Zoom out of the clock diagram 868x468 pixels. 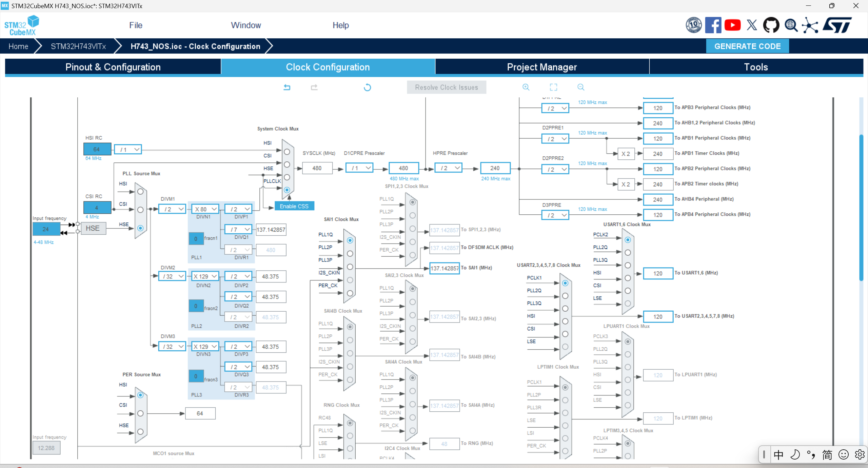[x=581, y=87]
